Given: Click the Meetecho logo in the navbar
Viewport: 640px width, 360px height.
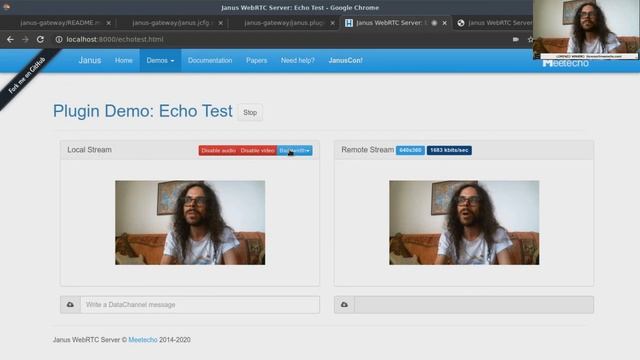Looking at the screenshot, I should (x=566, y=64).
